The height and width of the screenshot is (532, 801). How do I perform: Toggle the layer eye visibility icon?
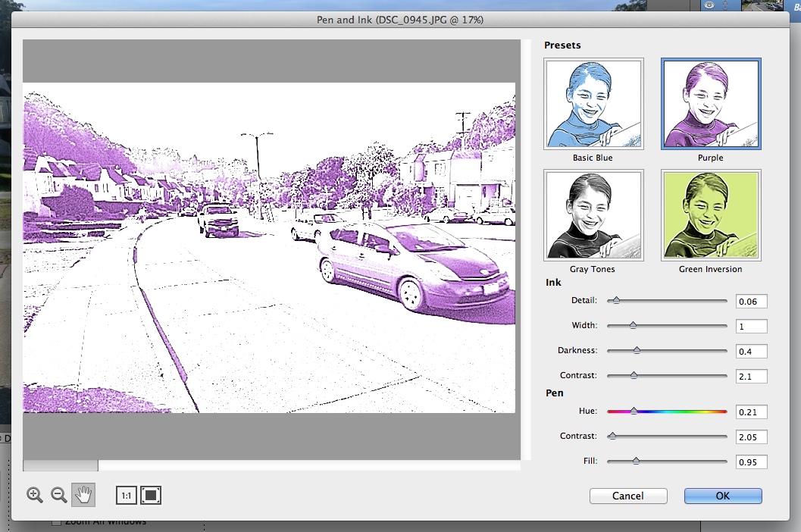(710, 5)
